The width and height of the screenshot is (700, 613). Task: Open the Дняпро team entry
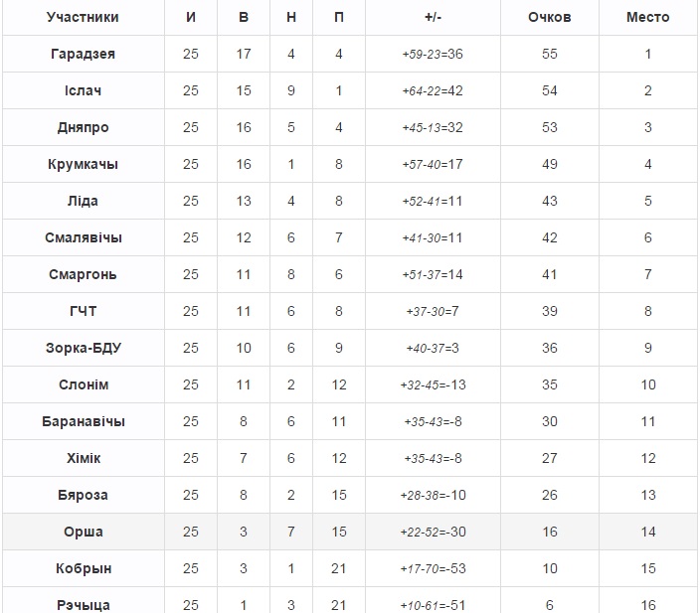(x=83, y=127)
